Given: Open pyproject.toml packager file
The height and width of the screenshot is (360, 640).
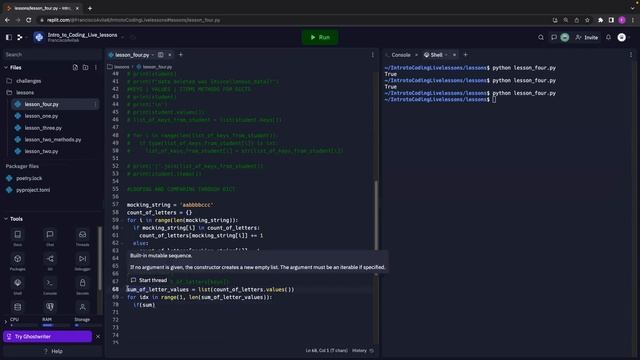Looking at the screenshot, I should coord(33,190).
